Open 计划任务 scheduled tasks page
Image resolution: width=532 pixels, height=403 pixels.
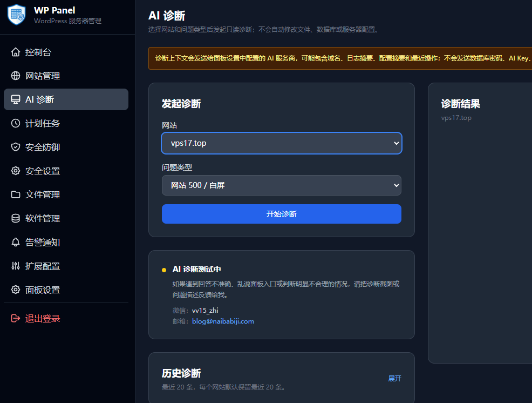coord(66,123)
